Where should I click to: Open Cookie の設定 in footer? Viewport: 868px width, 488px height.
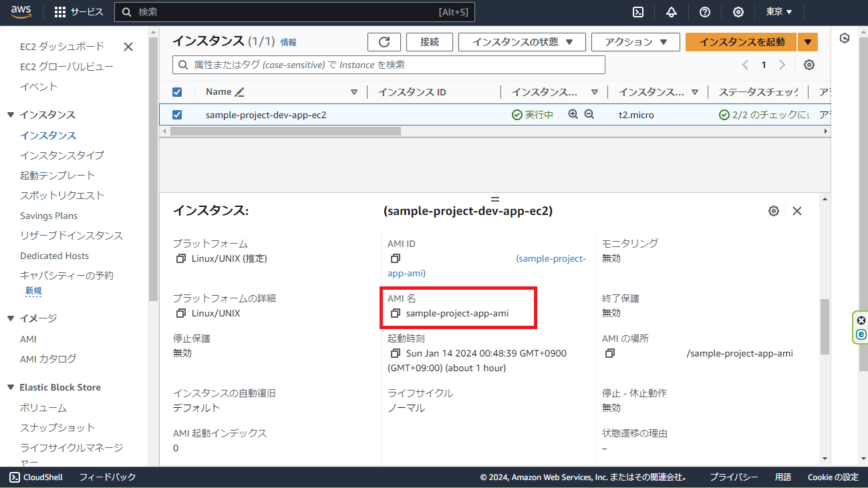coord(833,477)
